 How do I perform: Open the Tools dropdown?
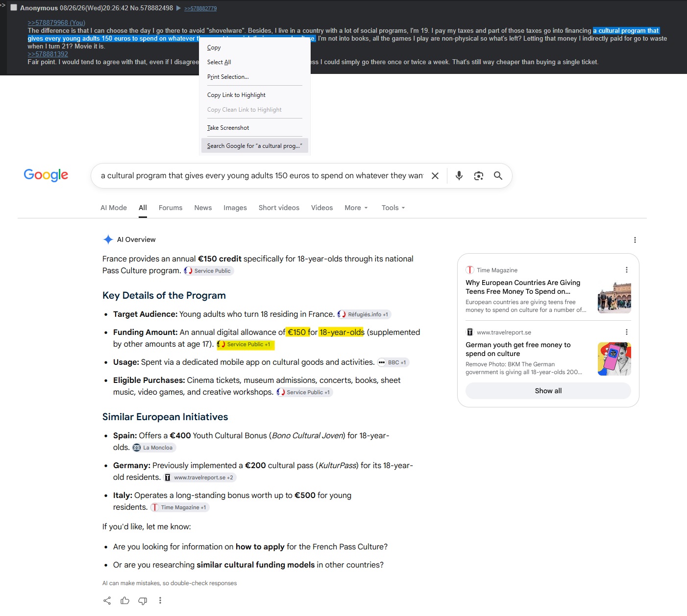393,208
